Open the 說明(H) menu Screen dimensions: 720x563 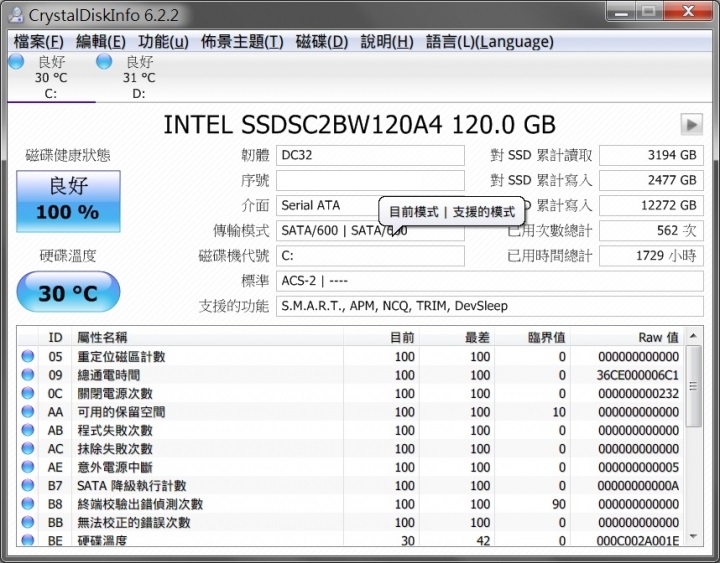pyautogui.click(x=387, y=42)
